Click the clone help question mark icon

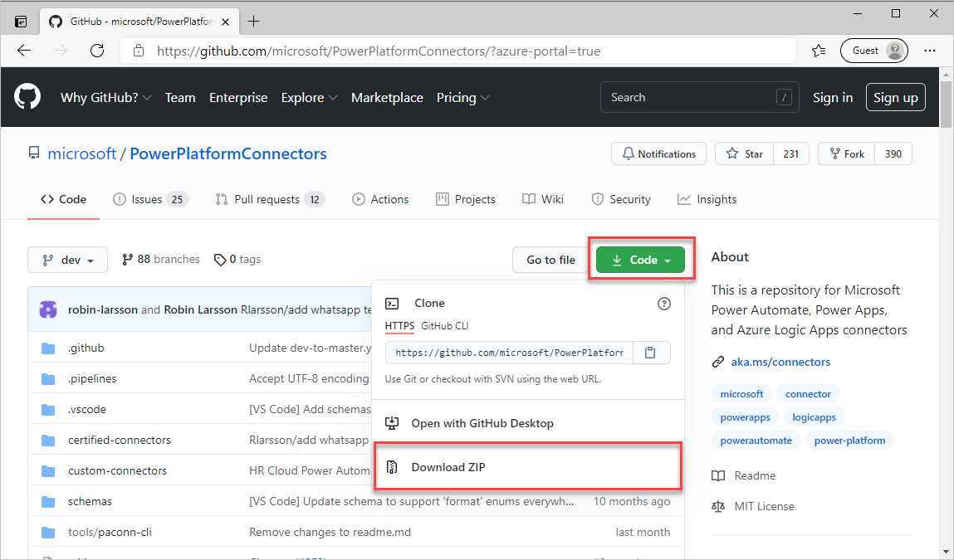tap(663, 304)
